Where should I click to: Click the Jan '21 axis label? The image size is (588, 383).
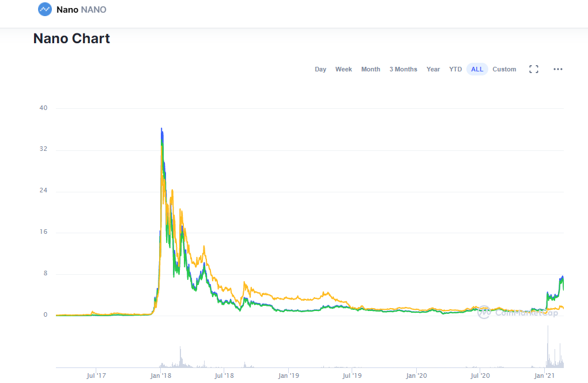(544, 376)
